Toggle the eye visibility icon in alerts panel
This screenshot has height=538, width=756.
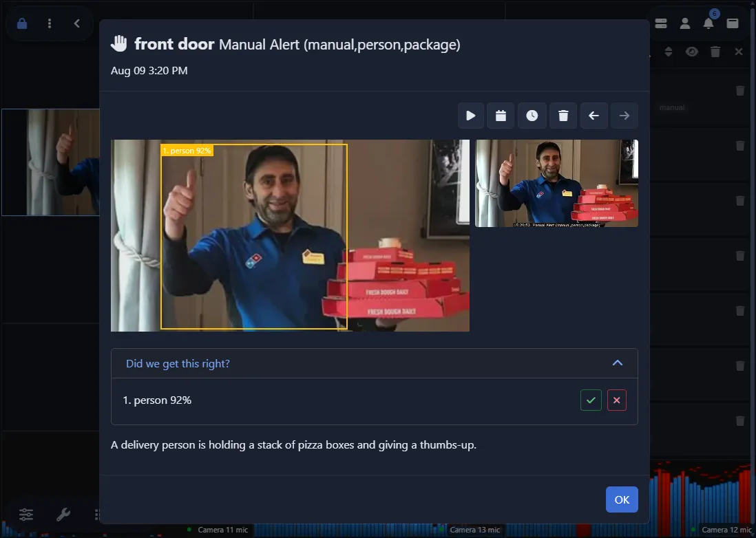click(692, 52)
